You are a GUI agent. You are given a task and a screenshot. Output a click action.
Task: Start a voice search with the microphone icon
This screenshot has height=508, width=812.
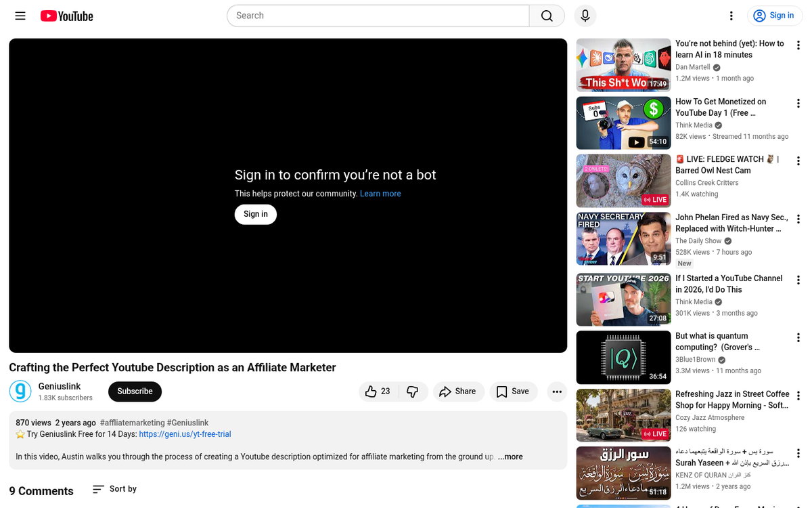(585, 16)
